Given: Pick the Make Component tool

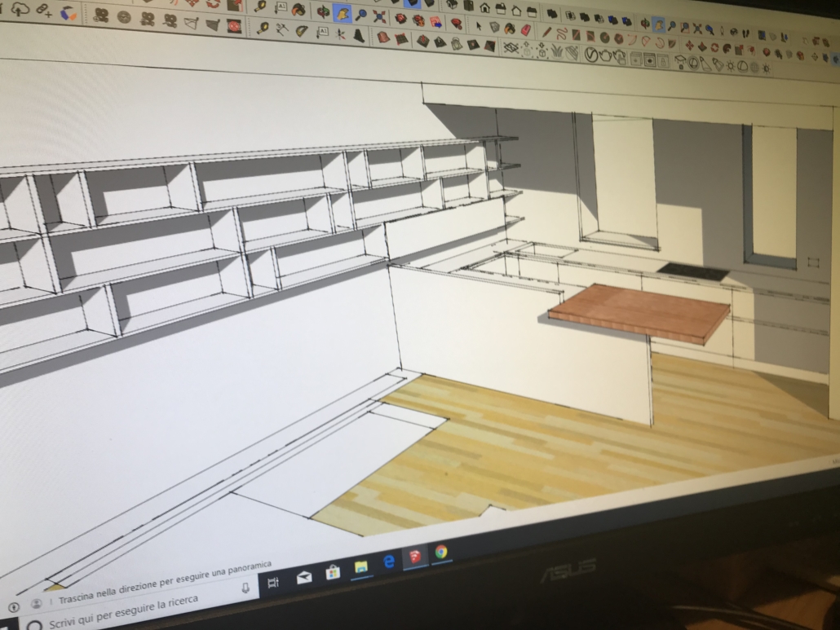Looking at the screenshot, I should [x=494, y=27].
